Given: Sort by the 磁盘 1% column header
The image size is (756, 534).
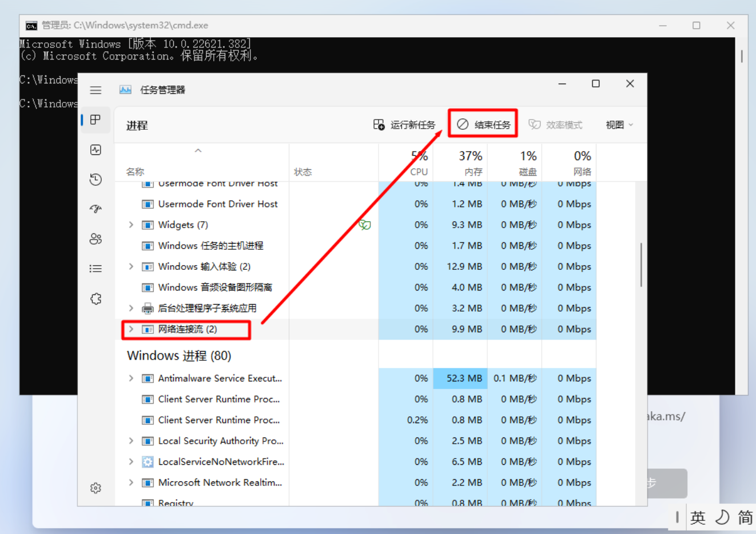Looking at the screenshot, I should [514, 162].
